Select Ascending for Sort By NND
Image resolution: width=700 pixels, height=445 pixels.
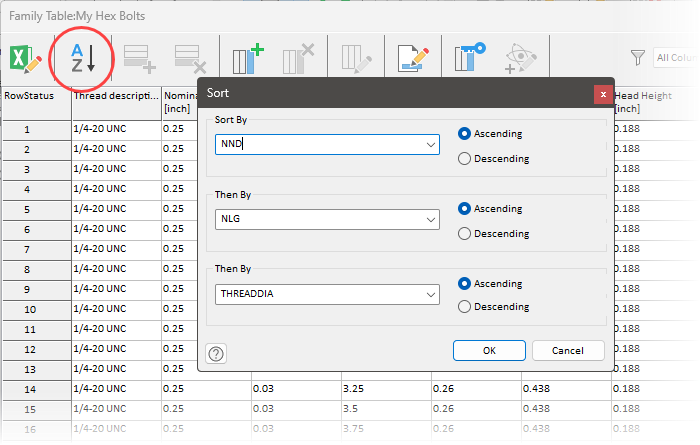tap(464, 133)
